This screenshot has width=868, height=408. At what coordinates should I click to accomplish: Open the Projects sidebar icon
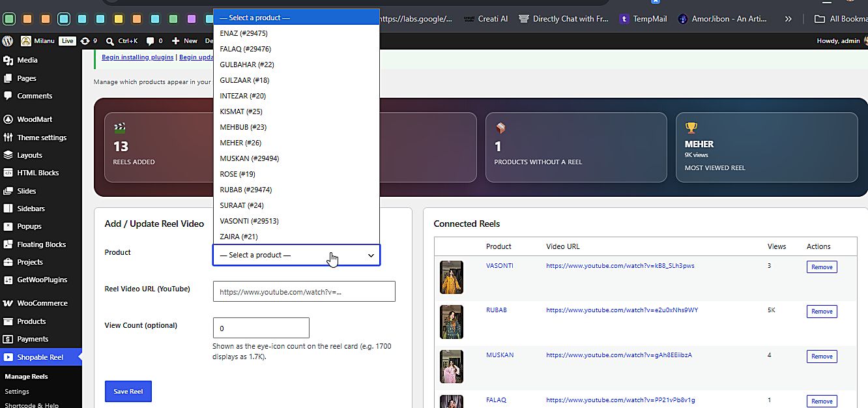8,262
